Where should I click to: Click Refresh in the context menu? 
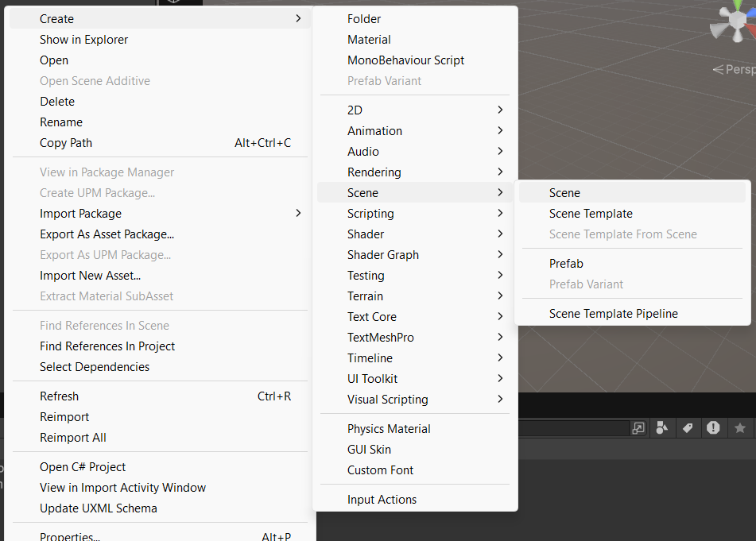coord(160,396)
